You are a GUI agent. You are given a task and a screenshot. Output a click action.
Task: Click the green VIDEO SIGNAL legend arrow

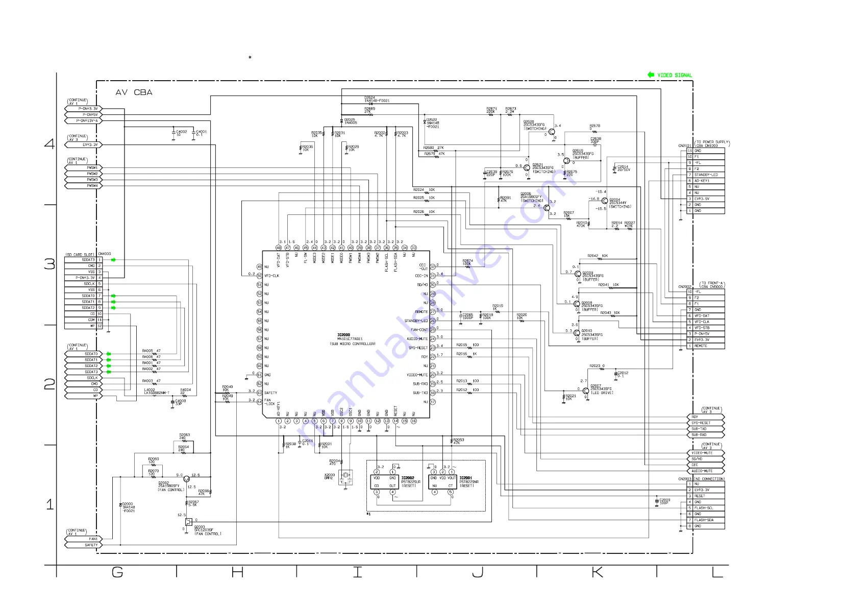coord(651,75)
